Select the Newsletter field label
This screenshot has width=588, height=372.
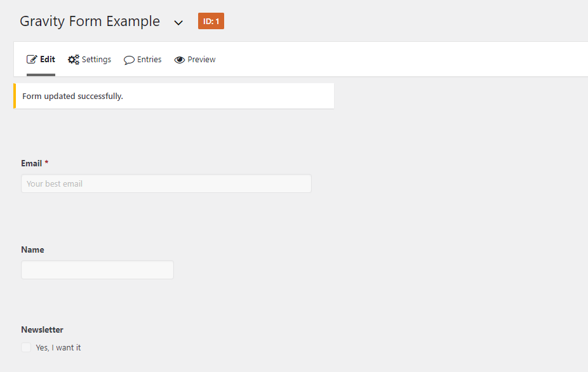(x=42, y=329)
